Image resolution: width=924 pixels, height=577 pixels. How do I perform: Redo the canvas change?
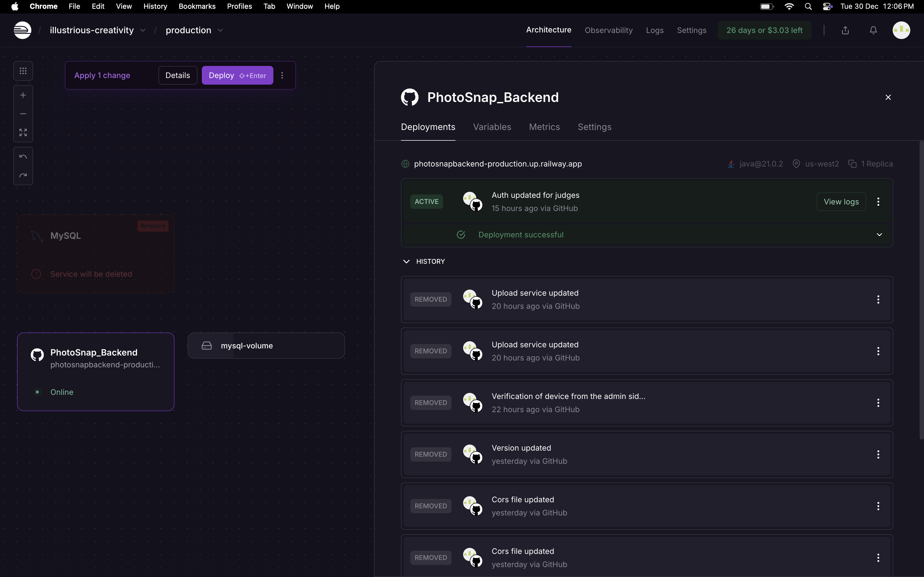(x=23, y=176)
